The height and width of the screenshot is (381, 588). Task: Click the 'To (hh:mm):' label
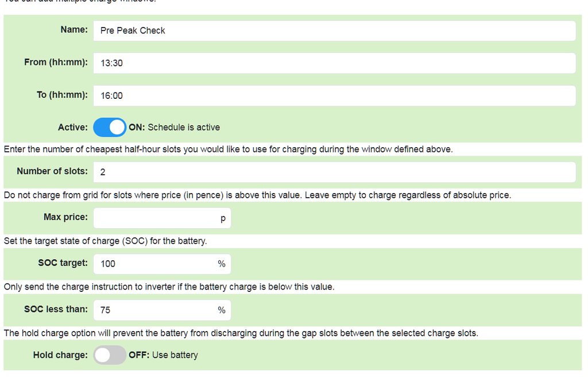coord(62,95)
